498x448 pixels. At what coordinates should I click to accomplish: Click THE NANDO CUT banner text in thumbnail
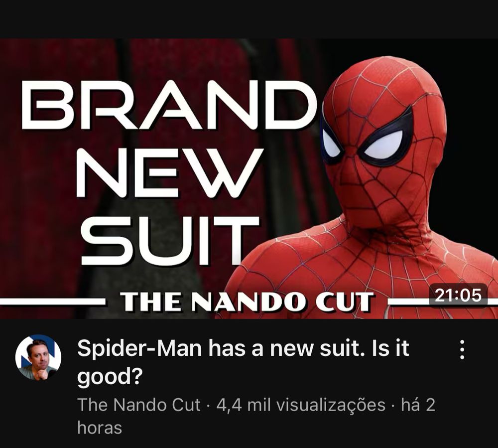coord(246,301)
